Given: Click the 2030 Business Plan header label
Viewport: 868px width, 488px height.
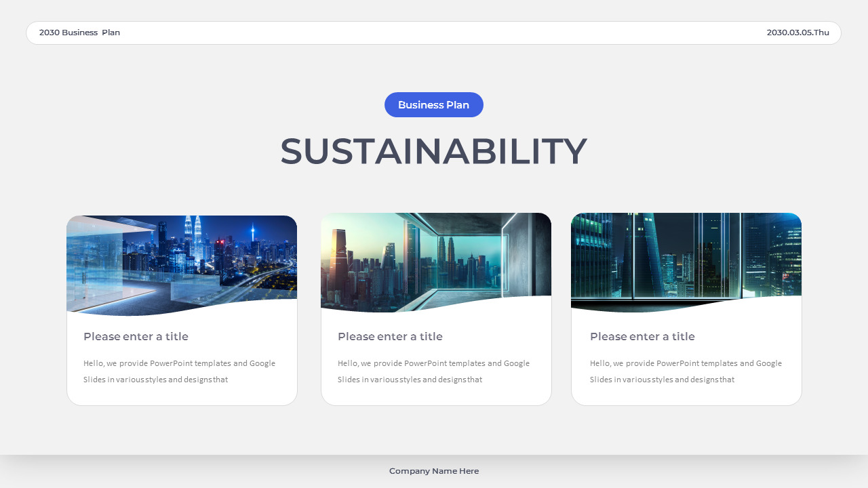Looking at the screenshot, I should coord(80,32).
